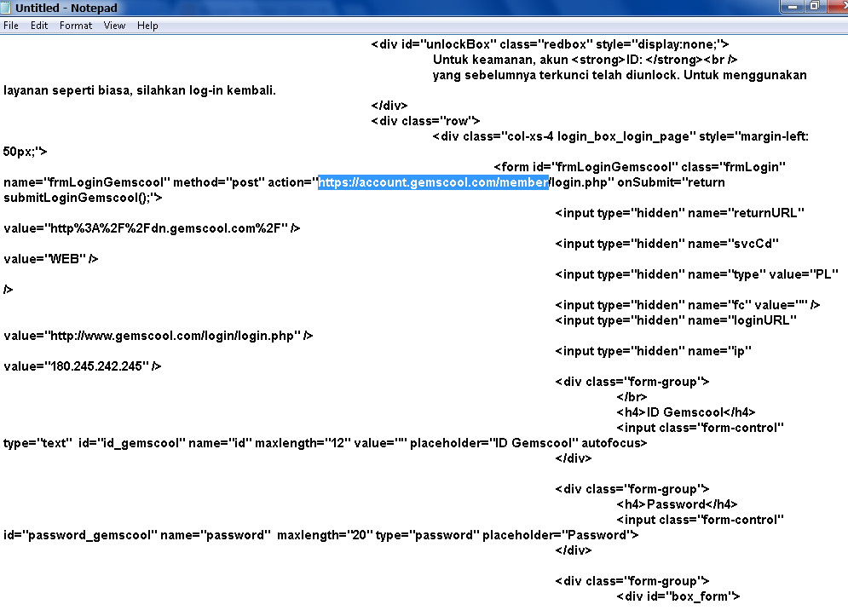Open the Help menu
The image size is (848, 616).
click(x=147, y=26)
